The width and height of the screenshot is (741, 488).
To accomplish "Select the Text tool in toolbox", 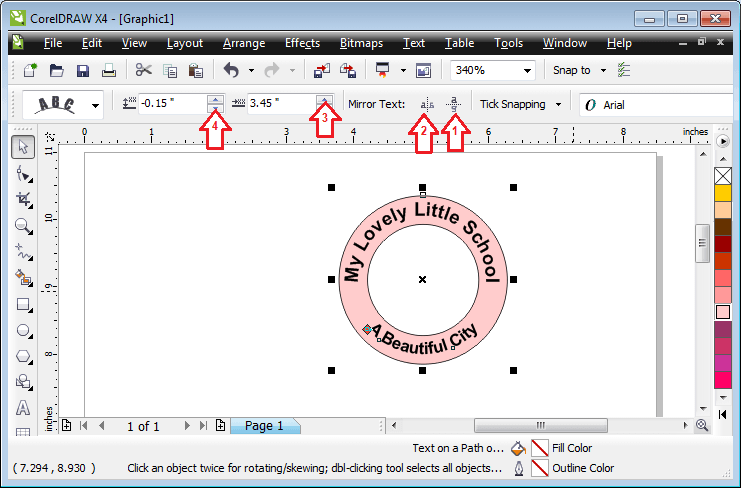I will pyautogui.click(x=23, y=408).
